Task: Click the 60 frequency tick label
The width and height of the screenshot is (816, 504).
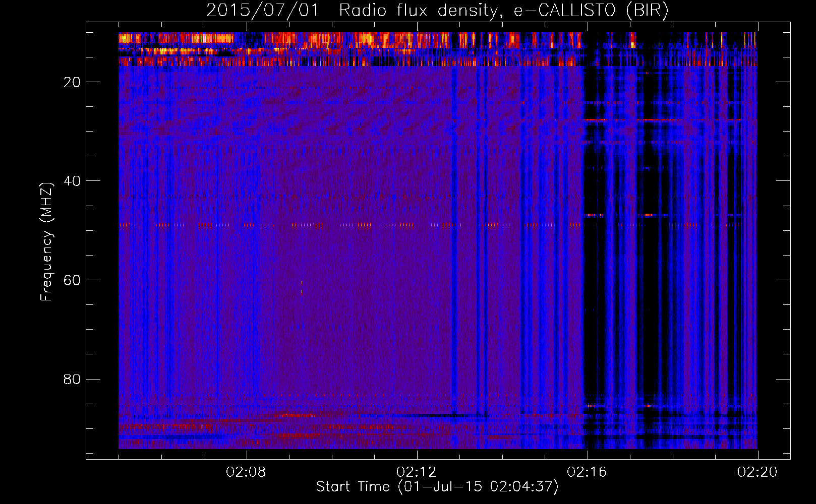Action: click(72, 280)
